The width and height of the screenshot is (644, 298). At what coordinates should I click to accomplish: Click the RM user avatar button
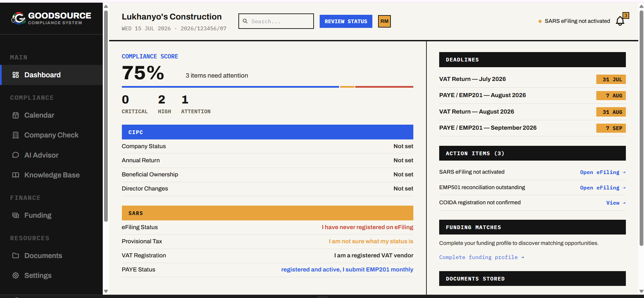click(384, 22)
